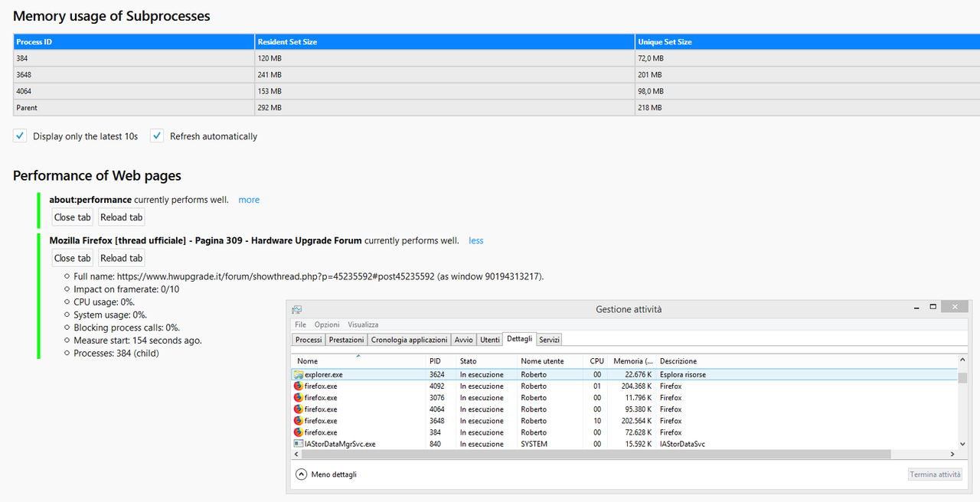Image resolution: width=980 pixels, height=502 pixels.
Task: Click Impact on framerate: 0/10 line
Action: pos(126,289)
